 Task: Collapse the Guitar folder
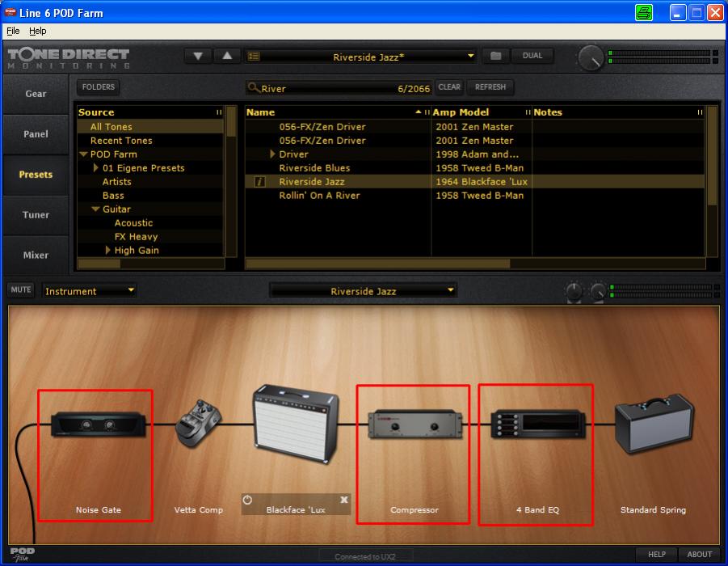(x=95, y=209)
